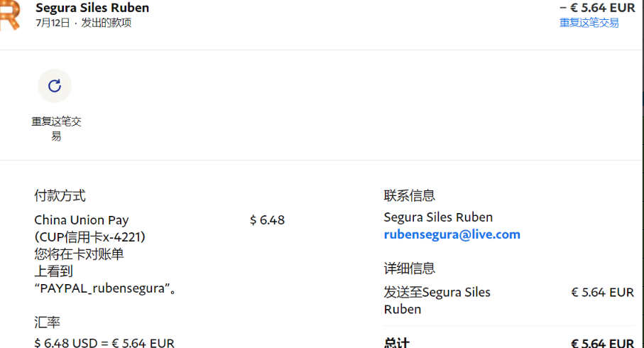Click the "总计" total label

[x=396, y=343]
